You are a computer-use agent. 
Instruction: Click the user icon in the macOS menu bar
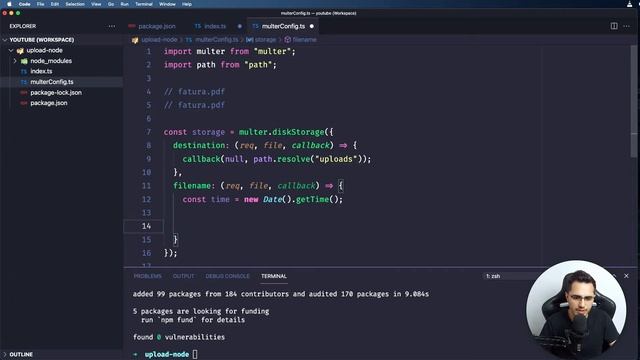click(x=629, y=4)
